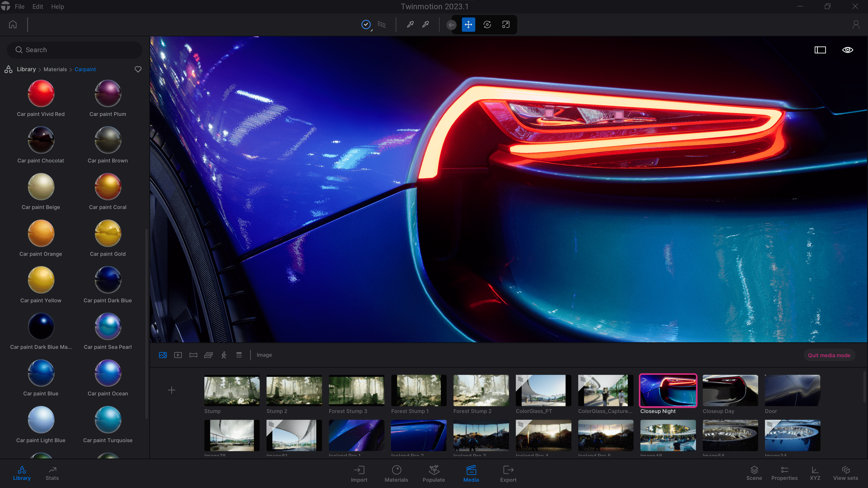Open the File menu
The width and height of the screenshot is (868, 488).
[x=19, y=6]
